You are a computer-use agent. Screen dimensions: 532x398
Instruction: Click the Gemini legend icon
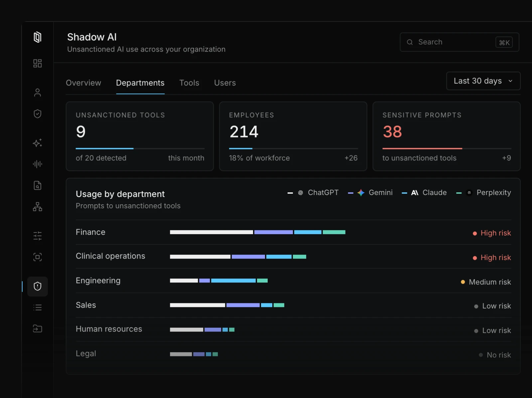pos(361,193)
